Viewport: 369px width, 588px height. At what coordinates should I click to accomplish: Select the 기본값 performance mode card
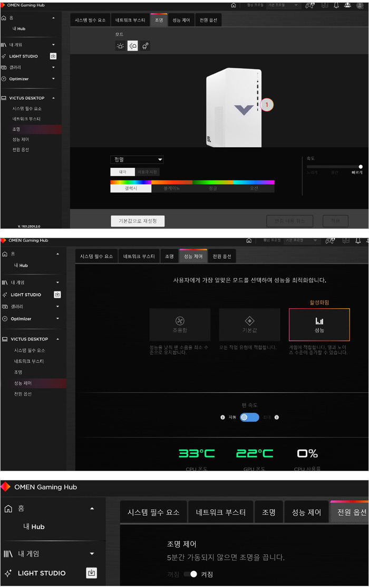tap(249, 325)
